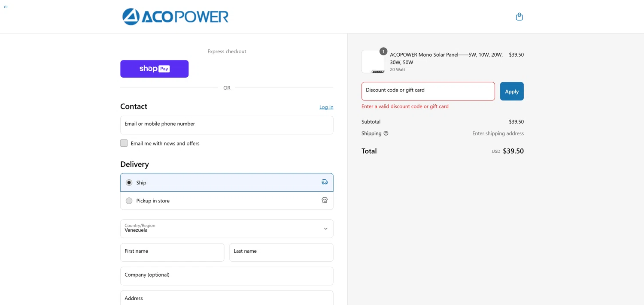This screenshot has width=644, height=305.
Task: Click the store icon in Pickup row
Action: click(325, 200)
